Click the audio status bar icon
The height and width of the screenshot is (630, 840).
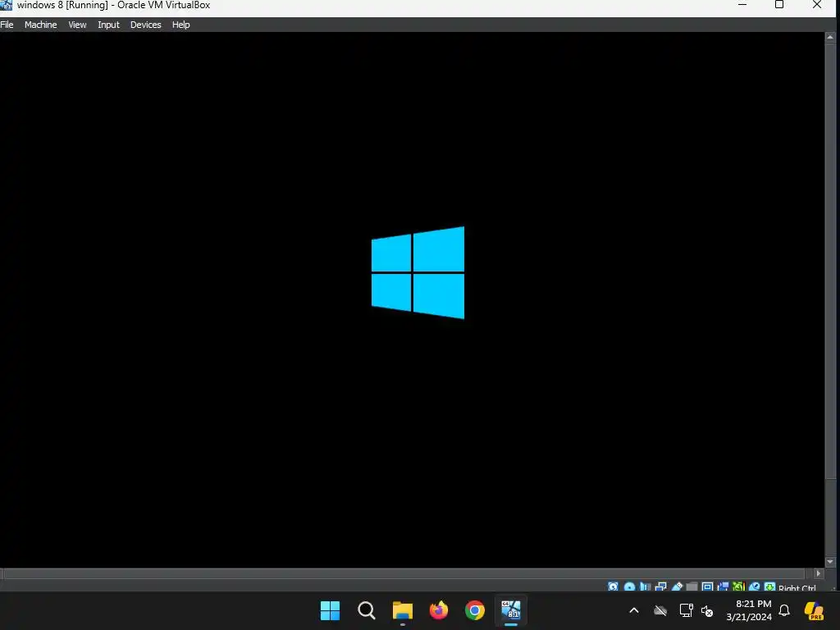(x=645, y=587)
